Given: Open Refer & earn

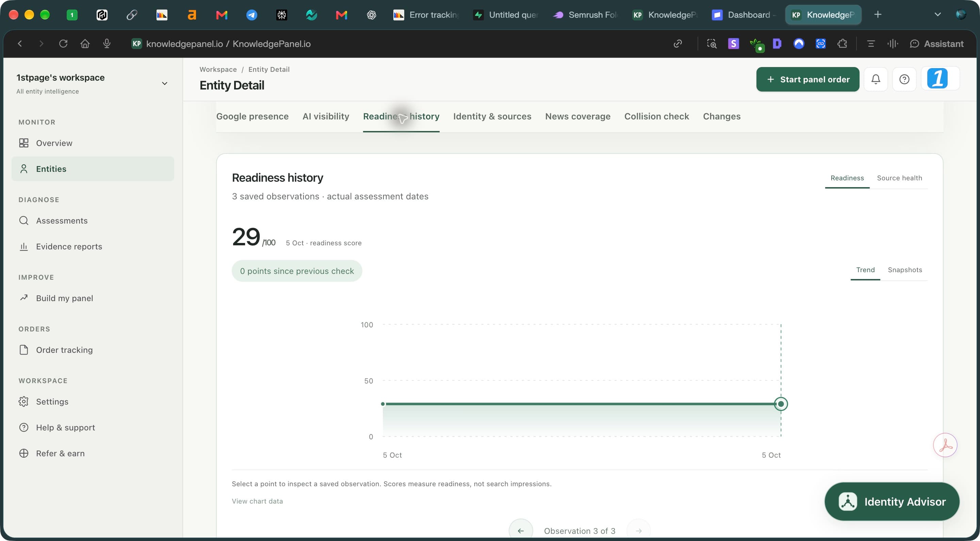Looking at the screenshot, I should click(x=93, y=454).
